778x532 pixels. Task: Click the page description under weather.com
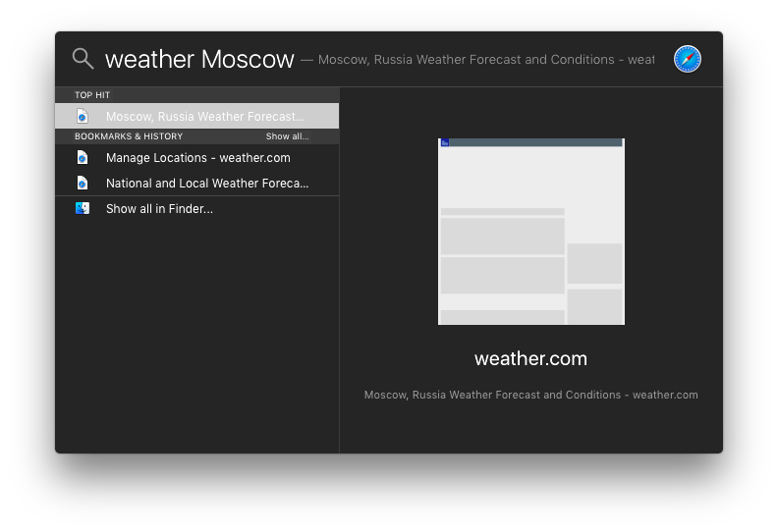(x=530, y=395)
